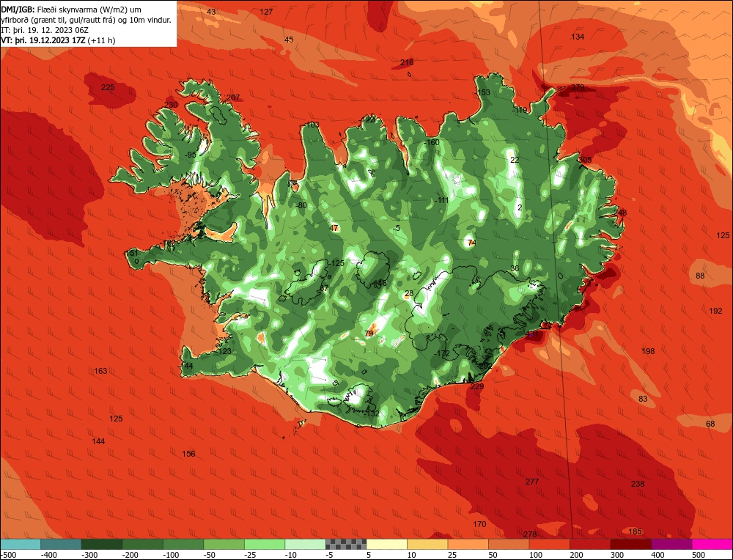Select the red swatch above legend 200
This screenshot has width=733, height=560.
click(590, 544)
